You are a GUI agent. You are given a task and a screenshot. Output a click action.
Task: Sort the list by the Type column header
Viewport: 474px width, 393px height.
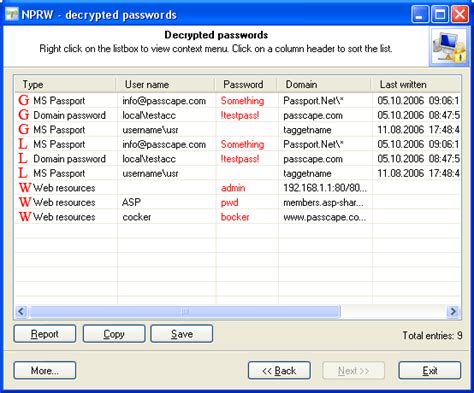pos(65,84)
